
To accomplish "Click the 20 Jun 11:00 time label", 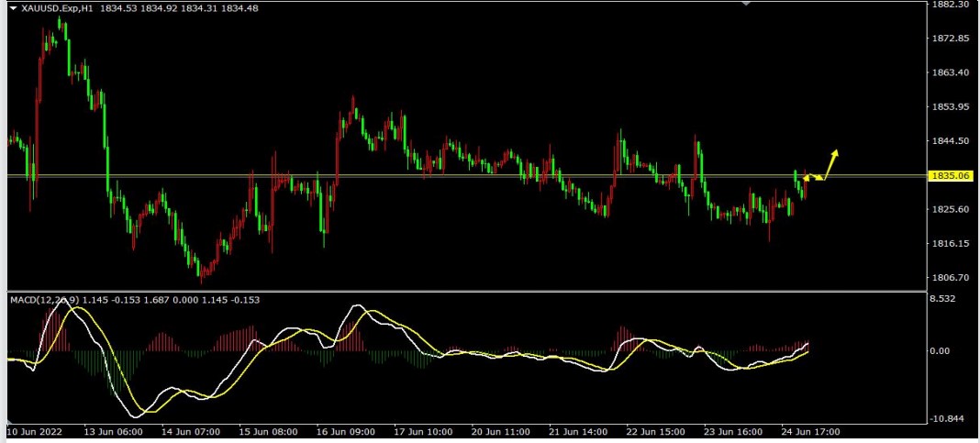I will pos(501,432).
